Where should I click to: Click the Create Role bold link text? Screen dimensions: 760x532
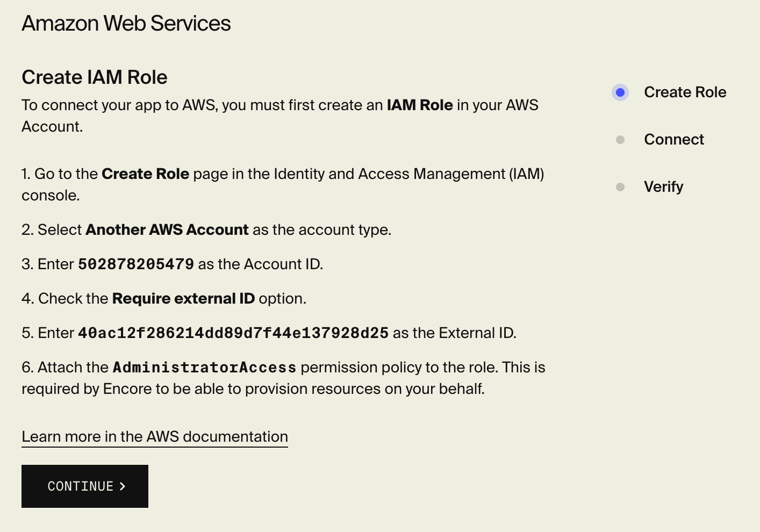point(145,174)
